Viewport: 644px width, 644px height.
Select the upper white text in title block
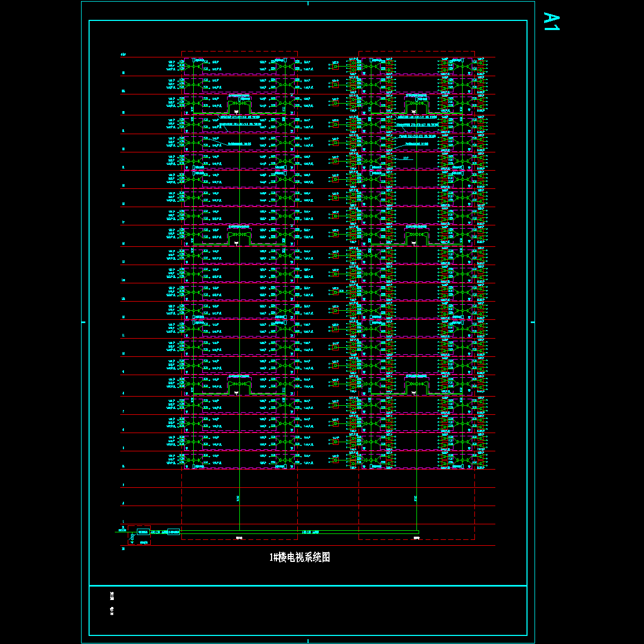[112, 595]
